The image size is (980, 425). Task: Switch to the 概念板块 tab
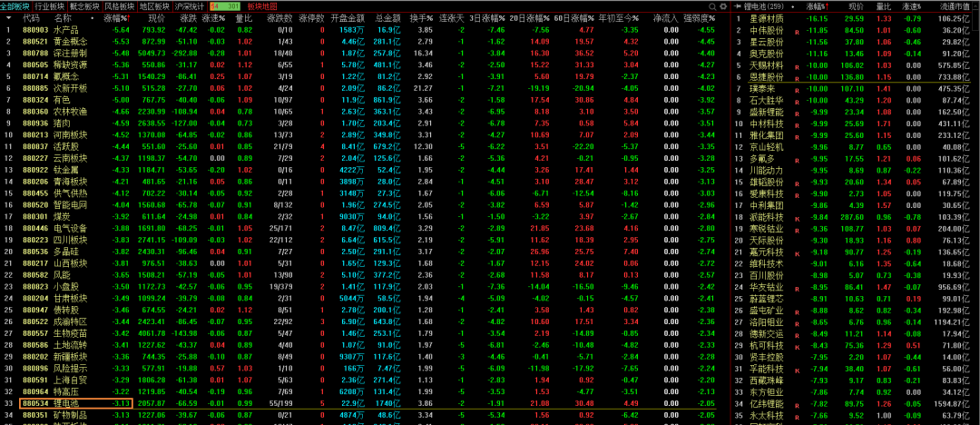[84, 5]
